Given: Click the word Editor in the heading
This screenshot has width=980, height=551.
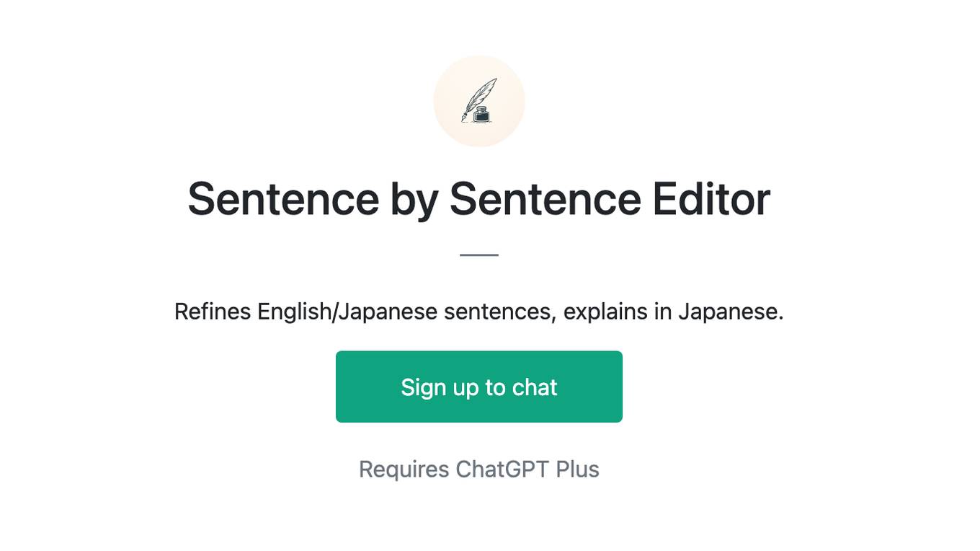Looking at the screenshot, I should [x=711, y=199].
